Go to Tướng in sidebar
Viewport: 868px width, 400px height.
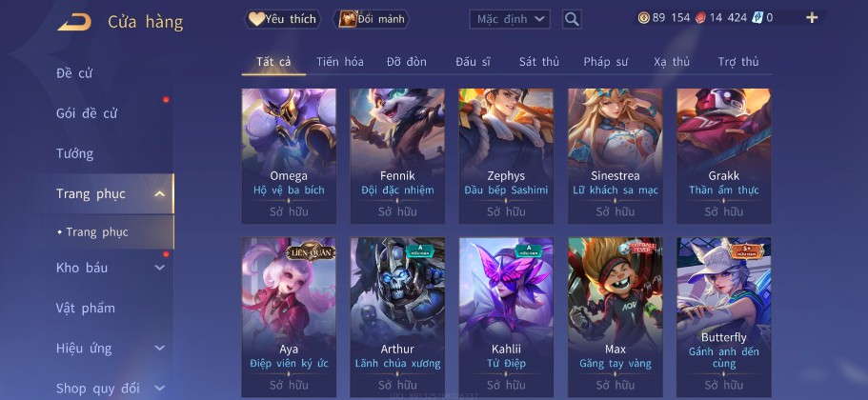74,153
